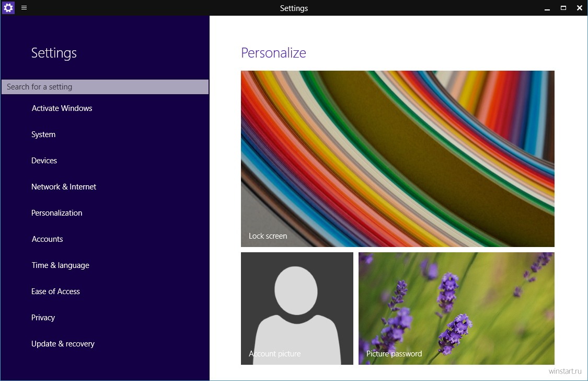The height and width of the screenshot is (381, 588).
Task: Click the Search for a setting field
Action: pyautogui.click(x=105, y=87)
